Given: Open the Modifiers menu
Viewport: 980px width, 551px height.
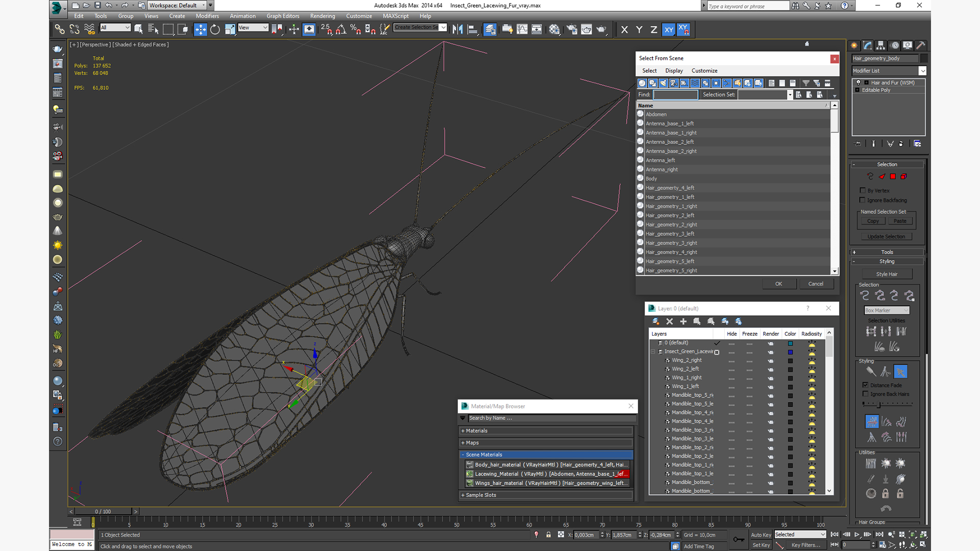Looking at the screenshot, I should point(207,16).
